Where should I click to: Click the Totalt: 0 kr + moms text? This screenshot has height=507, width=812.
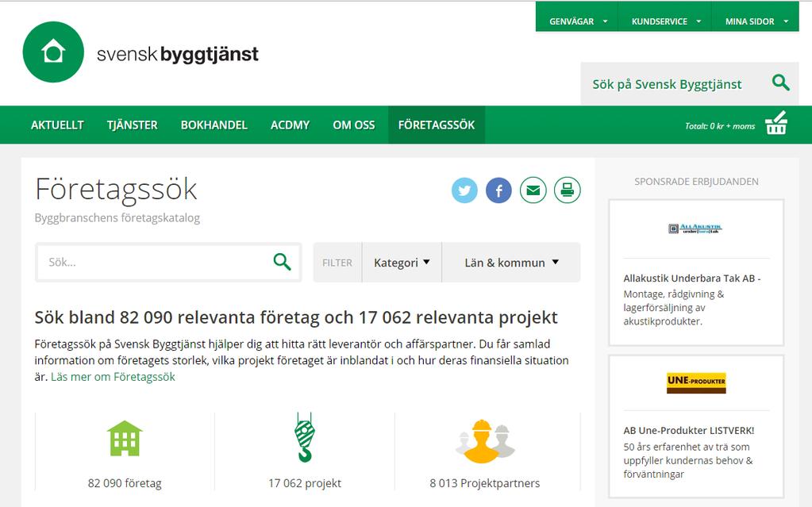720,126
